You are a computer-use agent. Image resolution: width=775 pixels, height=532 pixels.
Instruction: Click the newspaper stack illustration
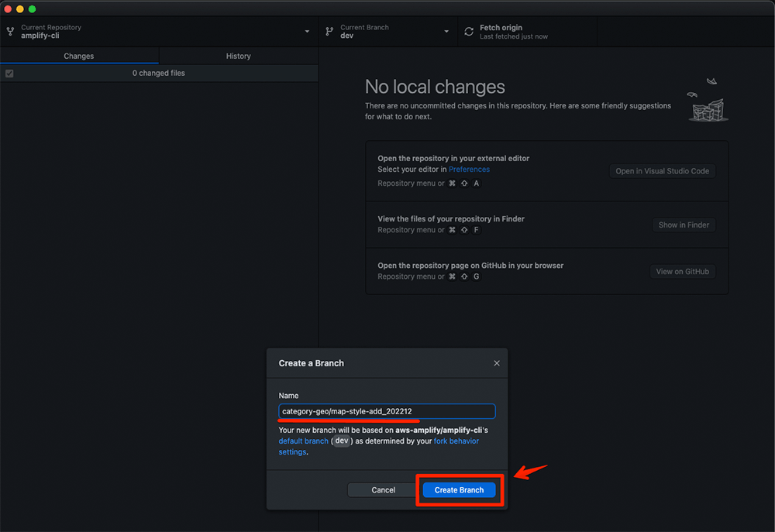(708, 100)
